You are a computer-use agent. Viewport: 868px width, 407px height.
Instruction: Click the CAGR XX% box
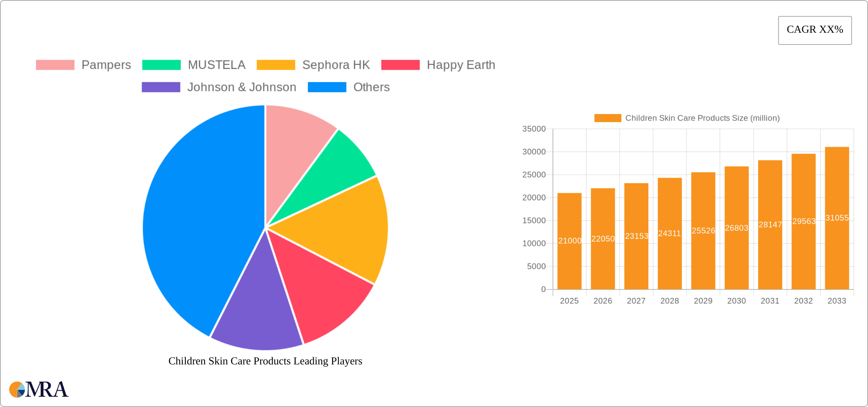815,30
